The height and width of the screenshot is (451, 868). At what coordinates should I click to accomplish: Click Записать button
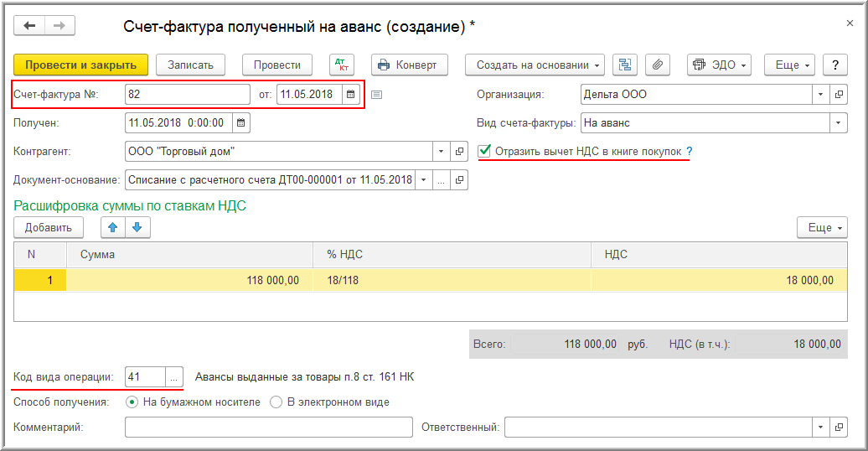(x=190, y=65)
